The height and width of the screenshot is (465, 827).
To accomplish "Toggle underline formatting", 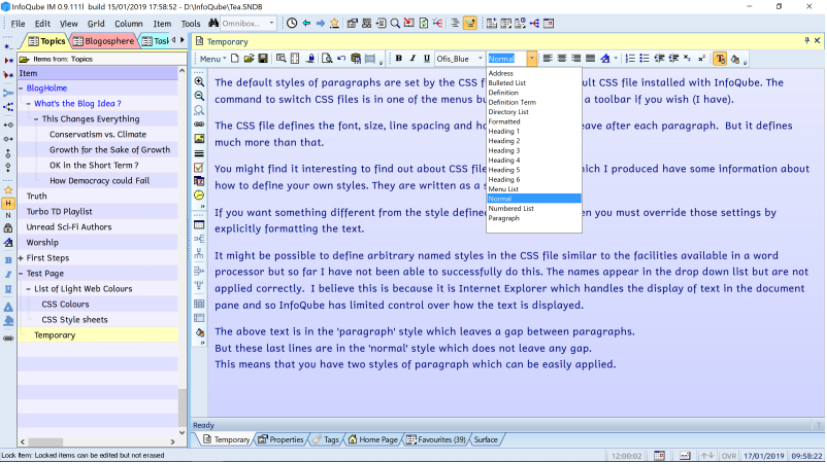I will [427, 59].
